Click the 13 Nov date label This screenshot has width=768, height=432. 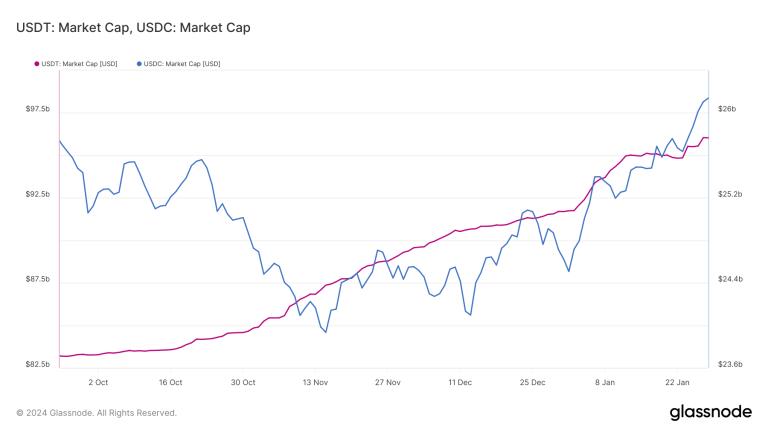tap(315, 382)
